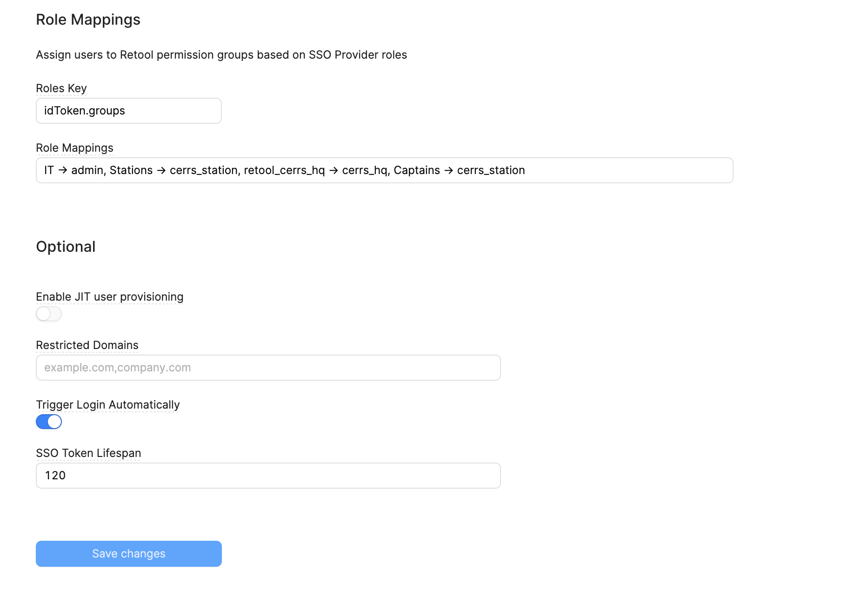Click the Restricted Domains label

(x=87, y=345)
